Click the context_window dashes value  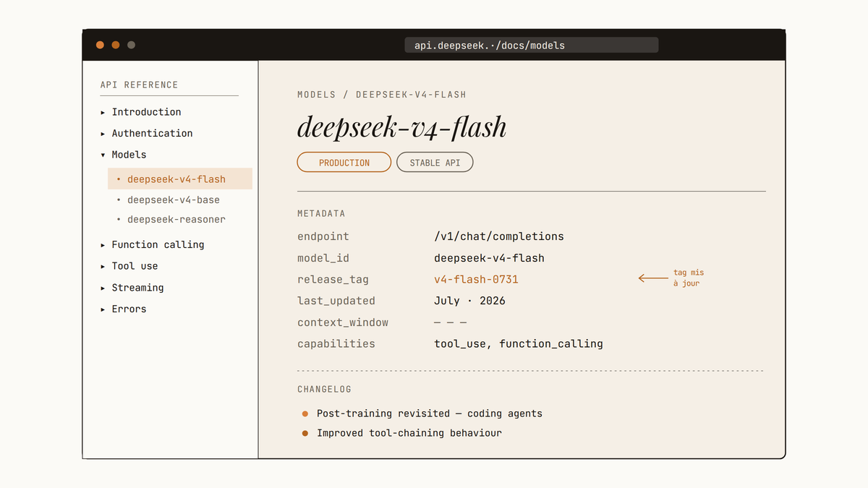pos(451,322)
